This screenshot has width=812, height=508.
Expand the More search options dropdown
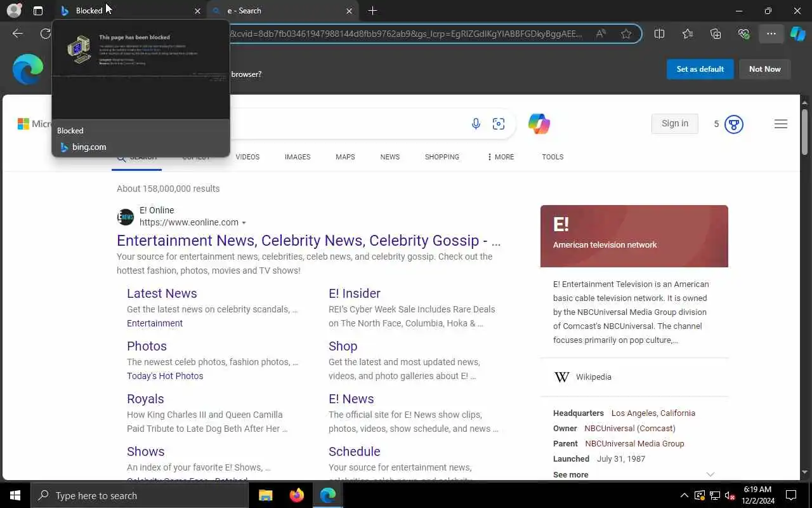(501, 157)
